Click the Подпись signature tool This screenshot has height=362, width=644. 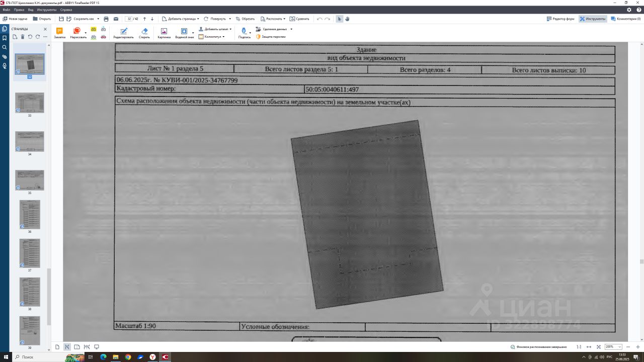point(245,33)
